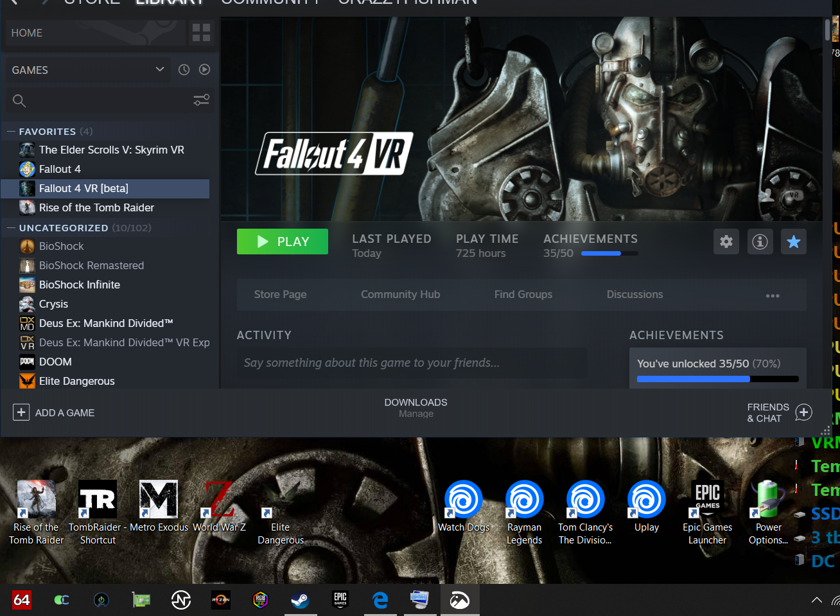This screenshot has width=840, height=616.
Task: Open the Community Hub link
Action: click(400, 294)
